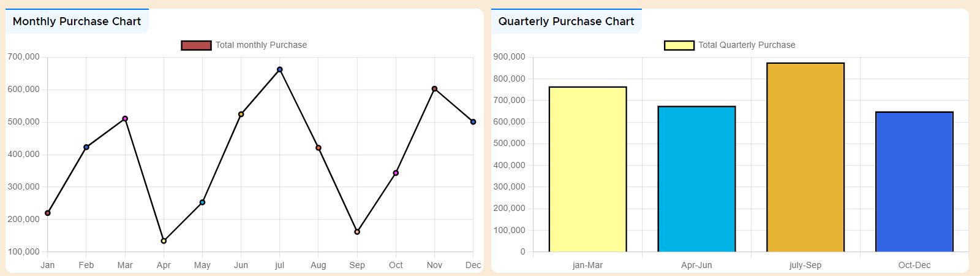980x276 pixels.
Task: Click the August data point marker
Action: pos(318,148)
